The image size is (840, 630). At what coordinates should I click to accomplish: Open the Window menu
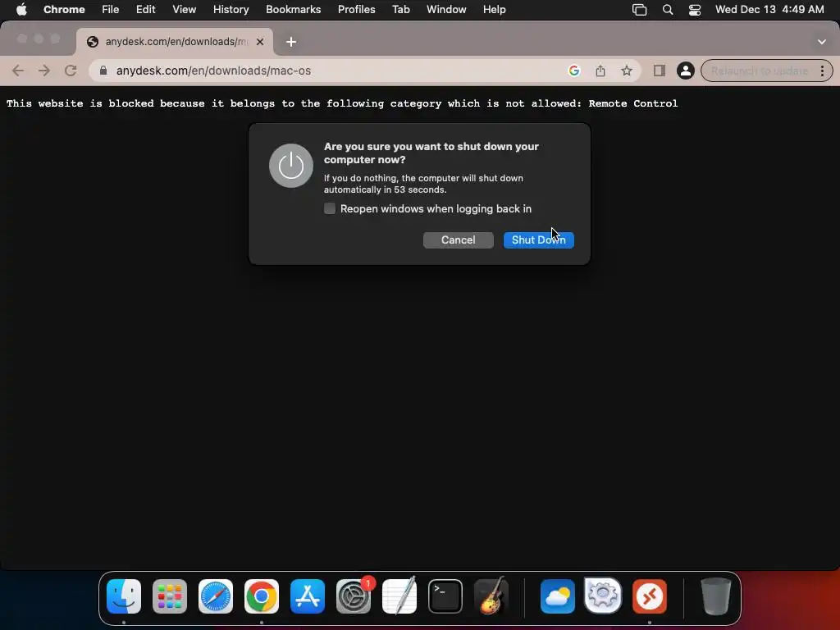446,10
